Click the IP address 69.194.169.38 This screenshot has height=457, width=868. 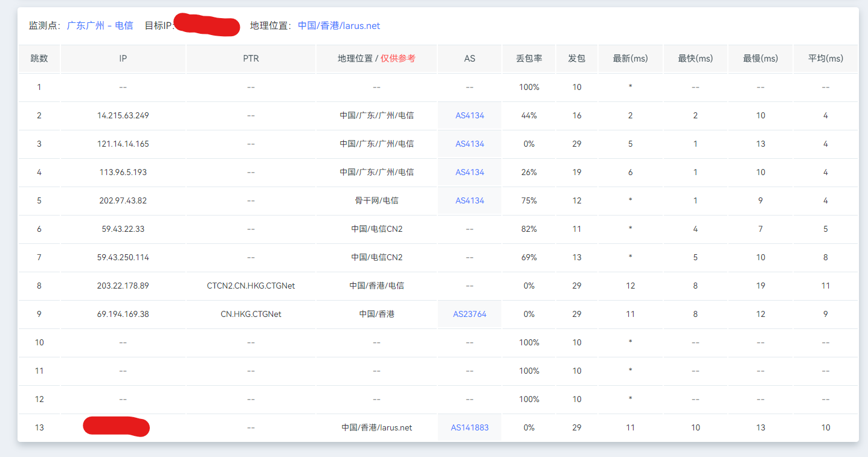[x=123, y=314]
